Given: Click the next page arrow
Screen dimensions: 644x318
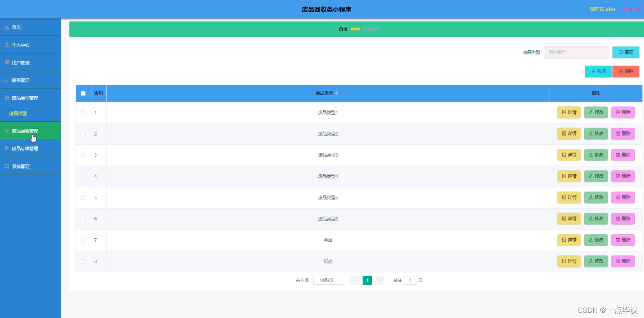Looking at the screenshot, I should (380, 280).
